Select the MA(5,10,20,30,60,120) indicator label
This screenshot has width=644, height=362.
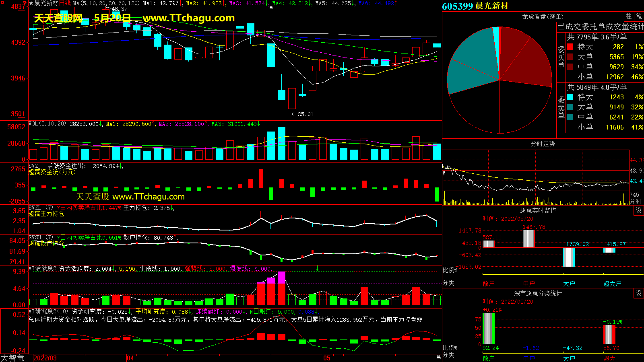point(106,3)
